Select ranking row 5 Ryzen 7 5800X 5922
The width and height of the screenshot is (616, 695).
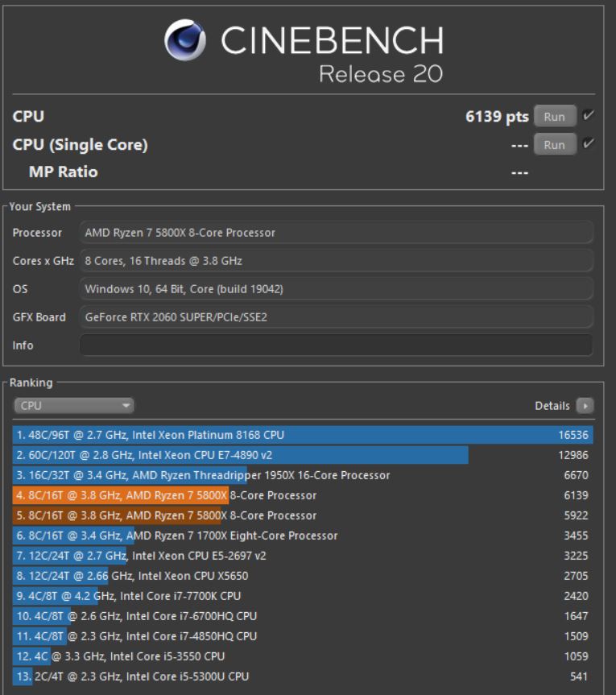click(x=303, y=515)
